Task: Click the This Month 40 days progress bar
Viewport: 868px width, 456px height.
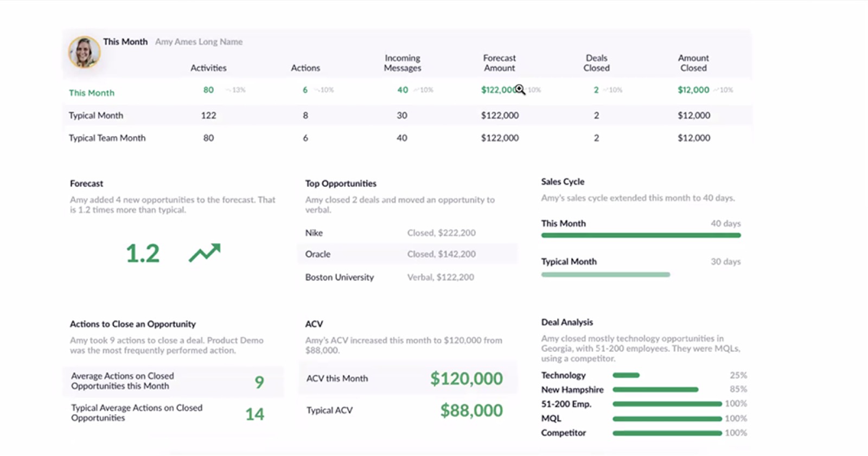Action: (641, 235)
